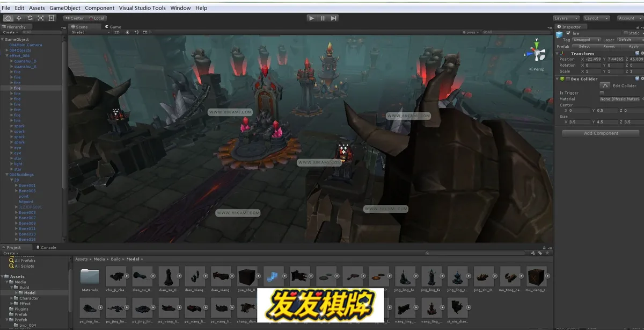
Task: Open the Tag Untagged dropdown
Action: [x=586, y=40]
